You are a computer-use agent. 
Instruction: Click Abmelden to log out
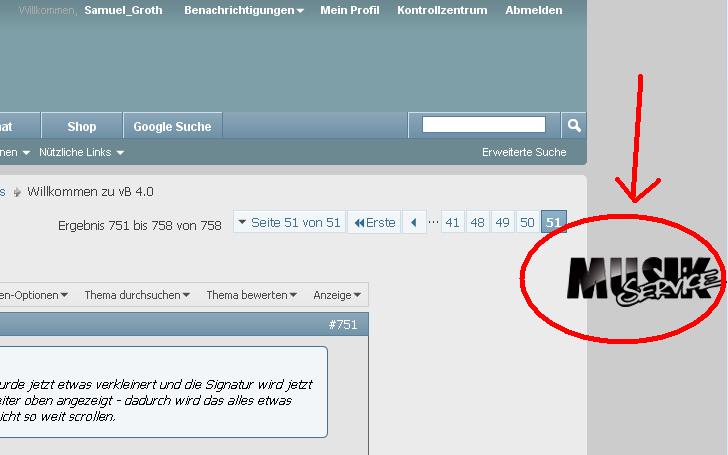533,10
